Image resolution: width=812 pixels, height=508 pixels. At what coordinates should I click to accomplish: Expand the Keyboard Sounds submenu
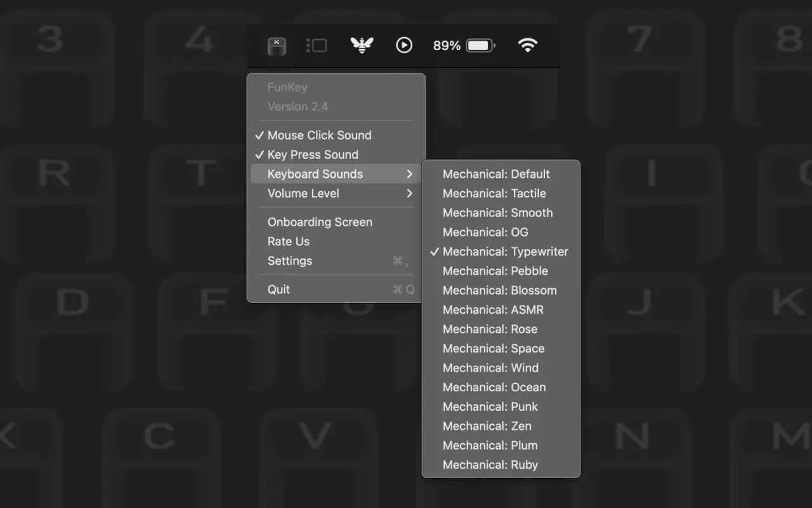[315, 174]
